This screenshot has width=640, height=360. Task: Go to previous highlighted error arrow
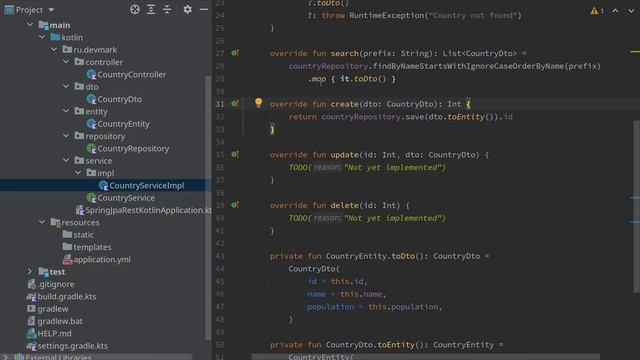pos(615,11)
